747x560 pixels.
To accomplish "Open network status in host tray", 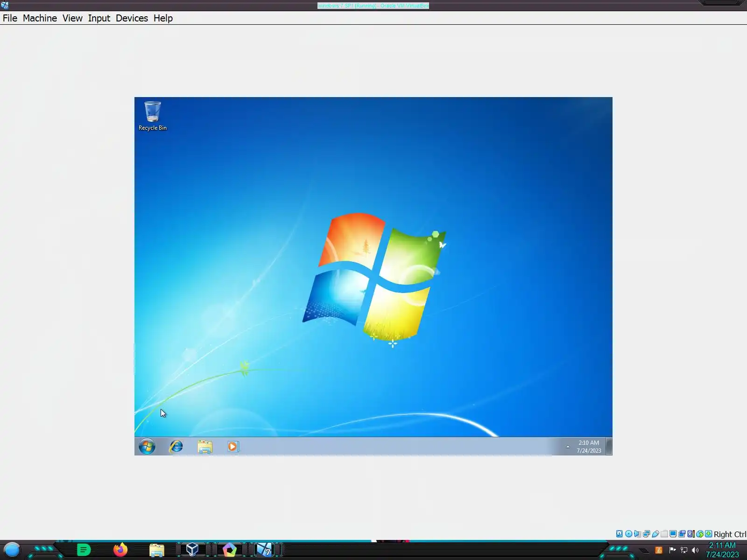I will coord(684,550).
